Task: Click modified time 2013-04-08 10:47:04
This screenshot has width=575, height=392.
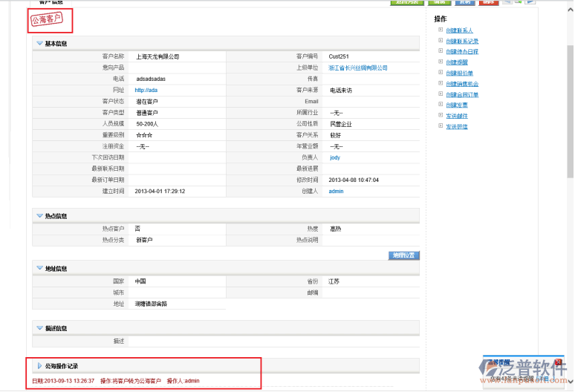Action: tap(354, 180)
